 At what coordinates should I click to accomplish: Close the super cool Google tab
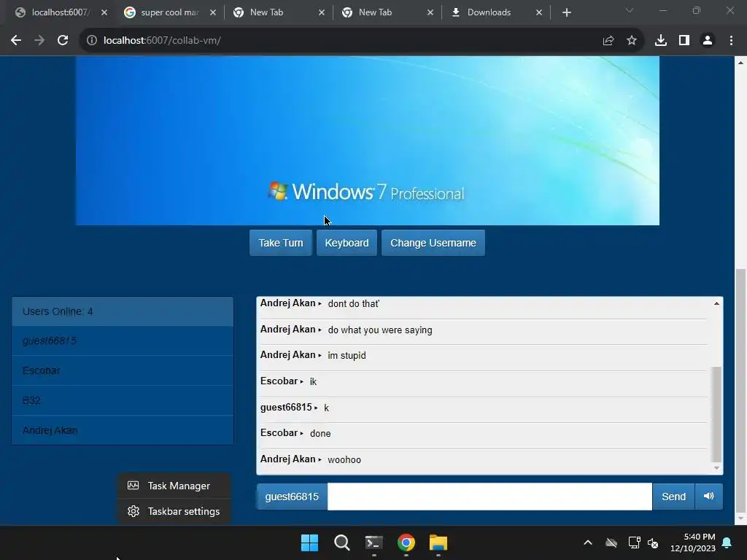click(x=213, y=12)
